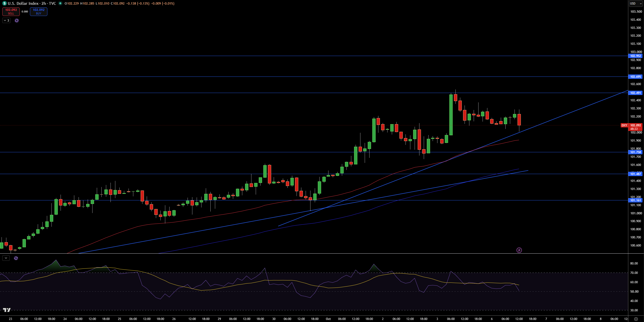Click the green dollar symbol logo
Image resolution: width=644 pixels, height=322 pixels.
point(4,4)
